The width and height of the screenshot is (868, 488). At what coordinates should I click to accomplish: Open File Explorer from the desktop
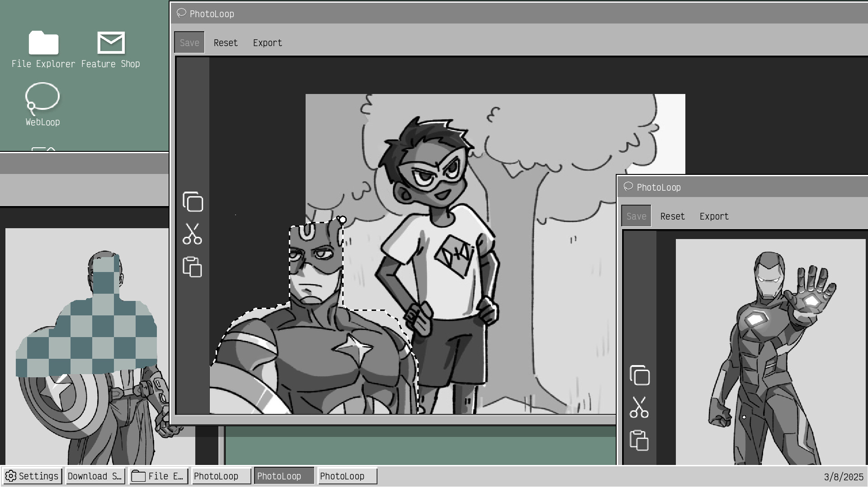[x=43, y=50]
